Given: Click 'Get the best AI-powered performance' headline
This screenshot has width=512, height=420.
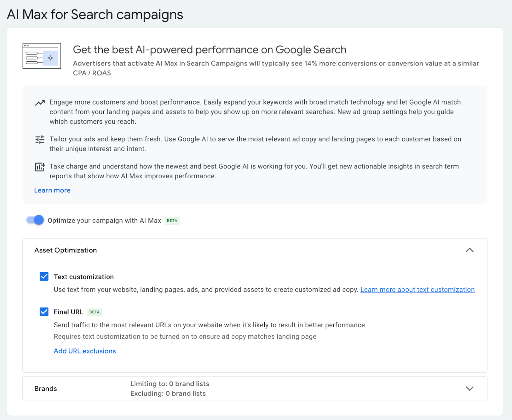Looking at the screenshot, I should 210,50.
